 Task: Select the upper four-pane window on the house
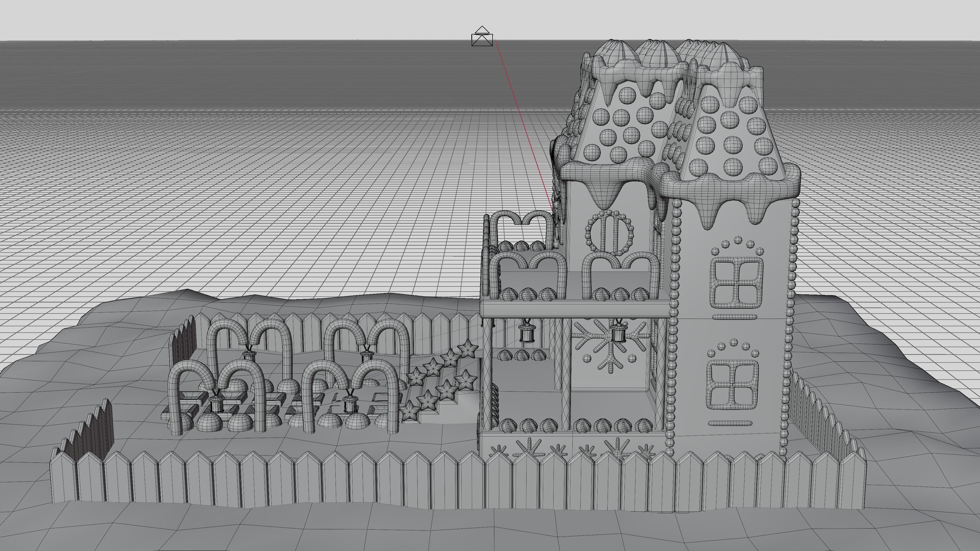(x=737, y=282)
